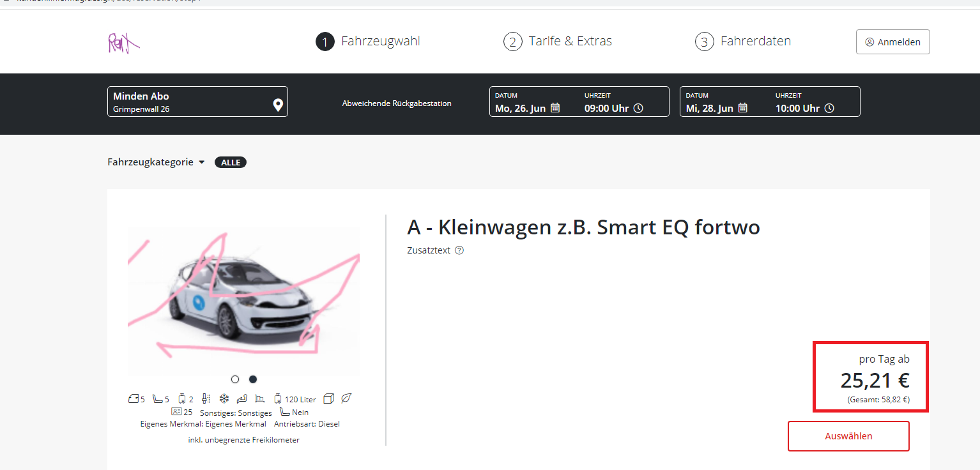This screenshot has height=470, width=980.
Task: Click the Zusatztext help question mark icon
Action: point(459,250)
